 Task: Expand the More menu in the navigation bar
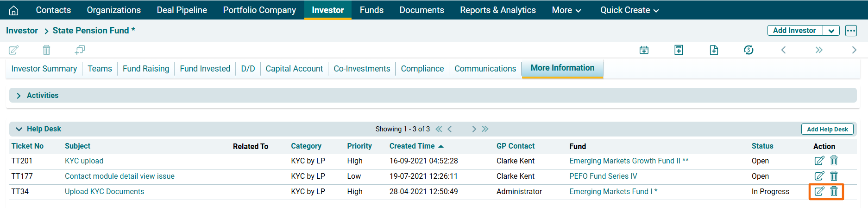click(566, 10)
